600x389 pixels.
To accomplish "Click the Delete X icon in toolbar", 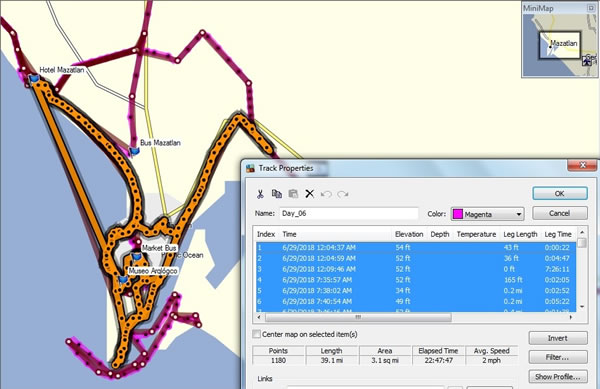I will coord(310,194).
